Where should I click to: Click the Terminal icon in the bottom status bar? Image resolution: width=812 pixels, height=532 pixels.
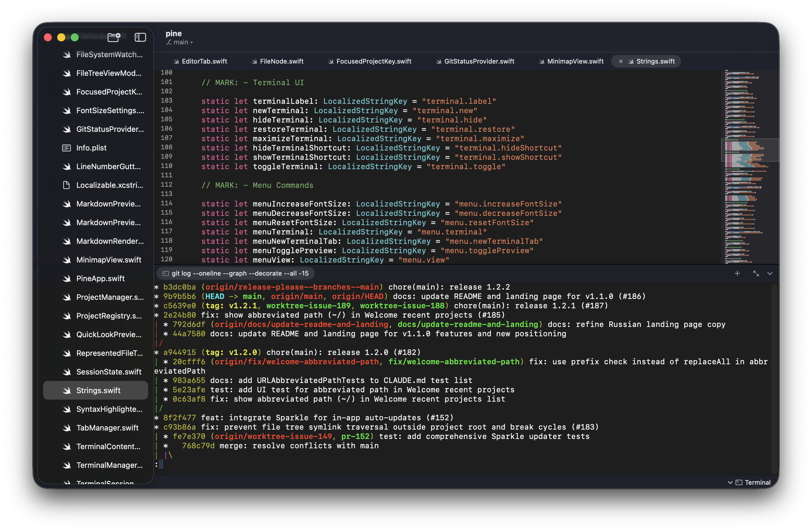[x=739, y=482]
